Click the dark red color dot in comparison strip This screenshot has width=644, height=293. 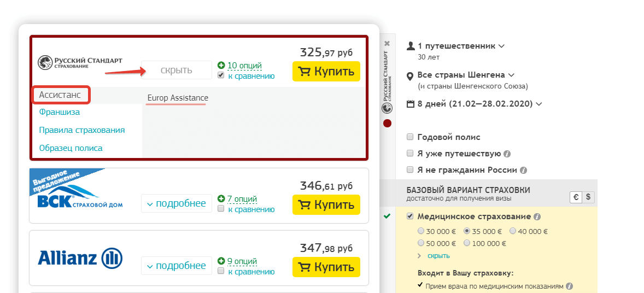[387, 124]
